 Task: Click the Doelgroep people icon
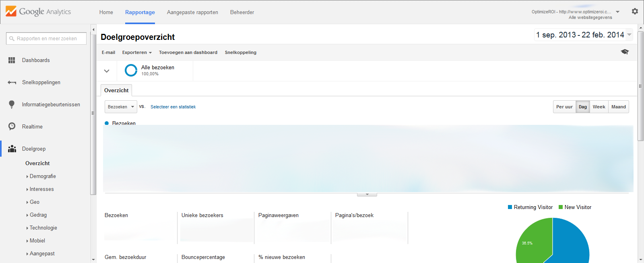pyautogui.click(x=12, y=149)
